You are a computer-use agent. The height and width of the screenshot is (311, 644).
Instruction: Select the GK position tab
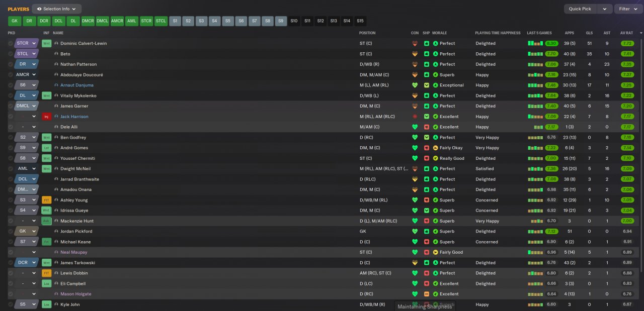[x=15, y=21]
